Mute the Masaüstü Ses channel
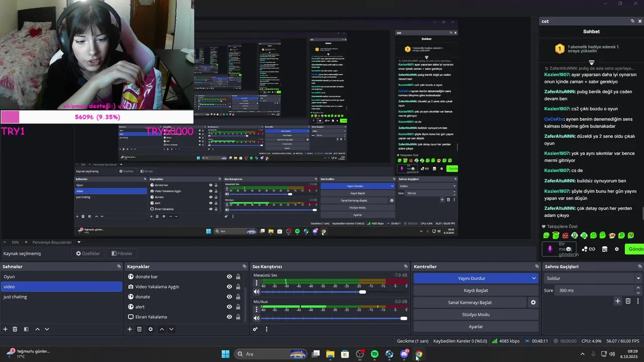 257,292
